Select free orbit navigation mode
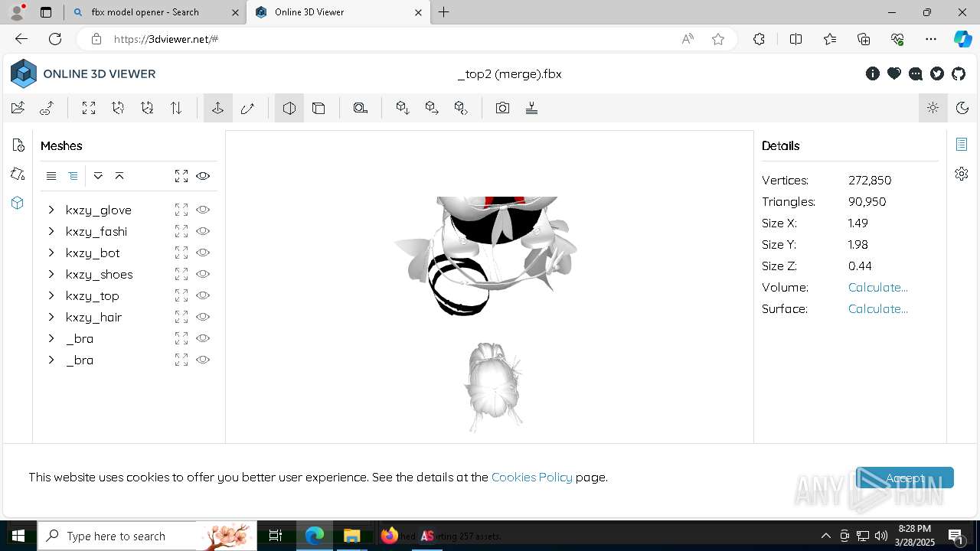Viewport: 980px width, 551px height. point(247,108)
